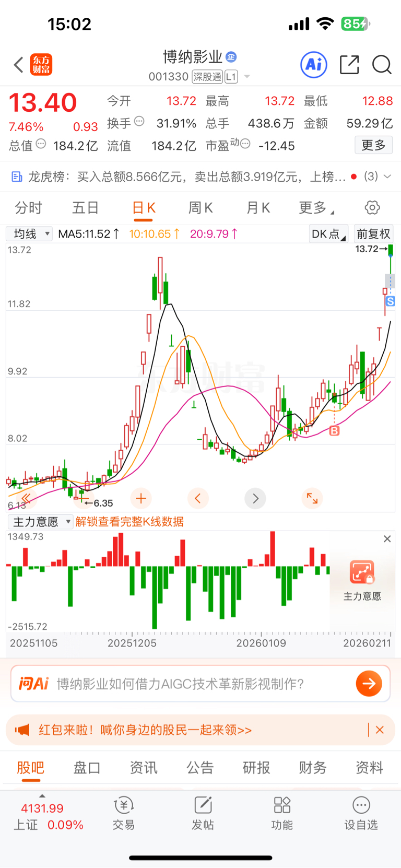Tap the B buy marker on chart
This screenshot has width=401, height=868.
334,431
